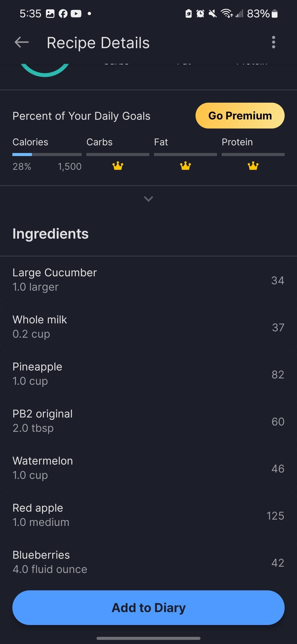The height and width of the screenshot is (644, 297).
Task: Tap the Facebook notification icon
Action: pos(63,13)
